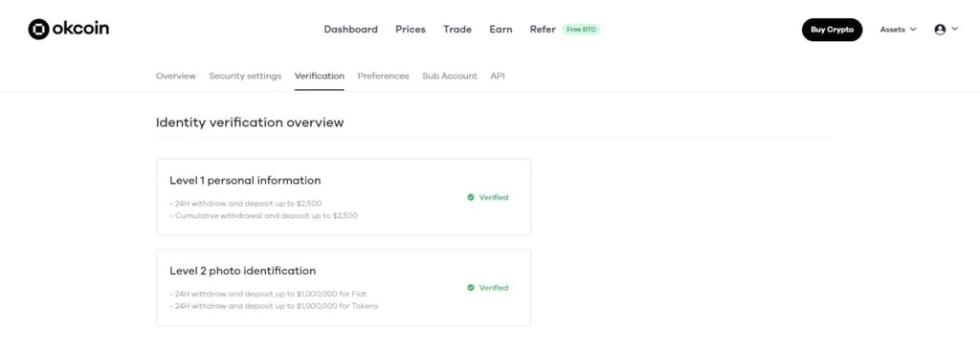The image size is (980, 352).
Task: Expand the Assets dropdown
Action: (898, 30)
